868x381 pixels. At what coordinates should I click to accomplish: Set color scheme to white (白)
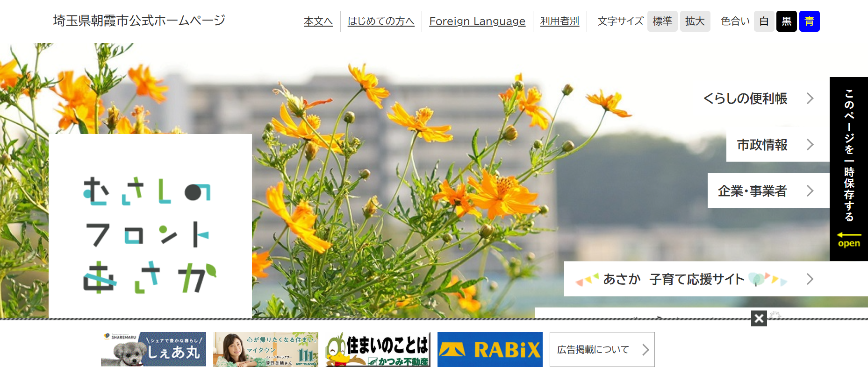coord(764,21)
